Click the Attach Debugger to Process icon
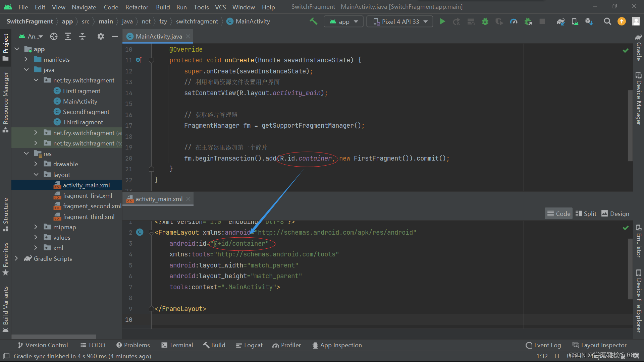The width and height of the screenshot is (644, 362). tap(528, 21)
